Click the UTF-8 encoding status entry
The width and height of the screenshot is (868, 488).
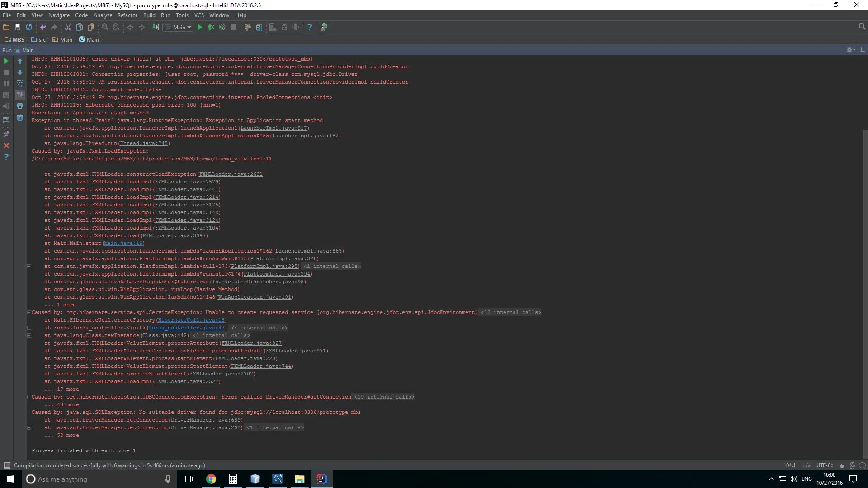825,465
